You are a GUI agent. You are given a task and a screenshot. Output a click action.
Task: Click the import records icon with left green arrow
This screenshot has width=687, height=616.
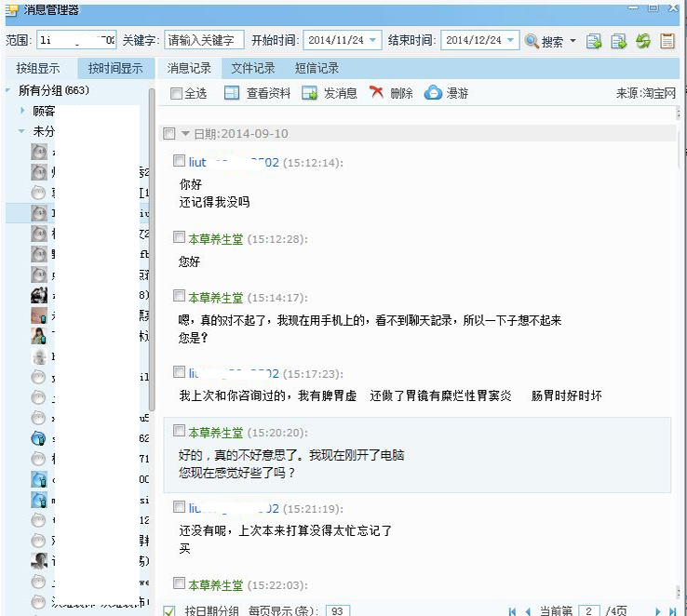pyautogui.click(x=594, y=41)
